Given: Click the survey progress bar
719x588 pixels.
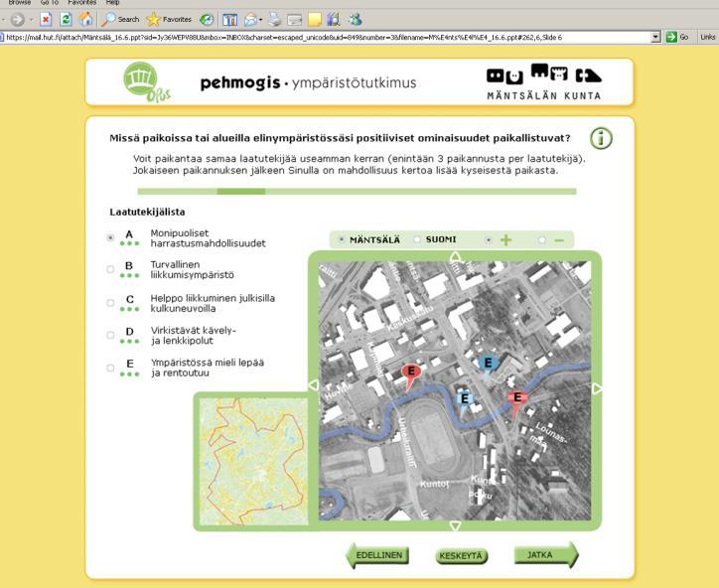Looking at the screenshot, I should tap(357, 192).
